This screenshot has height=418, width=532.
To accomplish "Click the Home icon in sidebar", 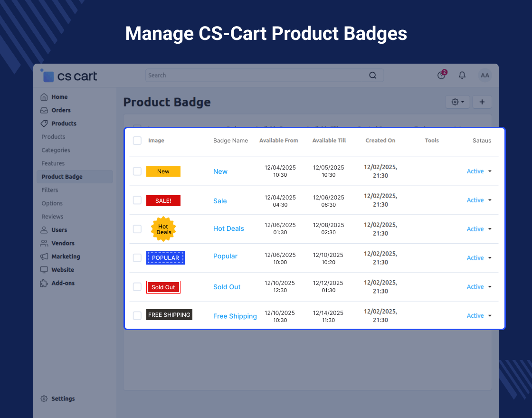I will click(x=44, y=97).
